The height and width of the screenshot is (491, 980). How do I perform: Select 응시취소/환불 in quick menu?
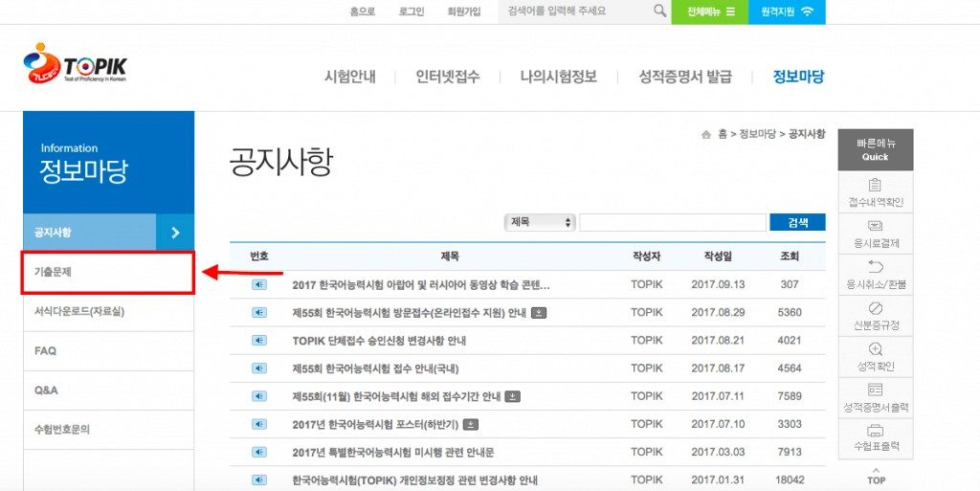tap(875, 275)
